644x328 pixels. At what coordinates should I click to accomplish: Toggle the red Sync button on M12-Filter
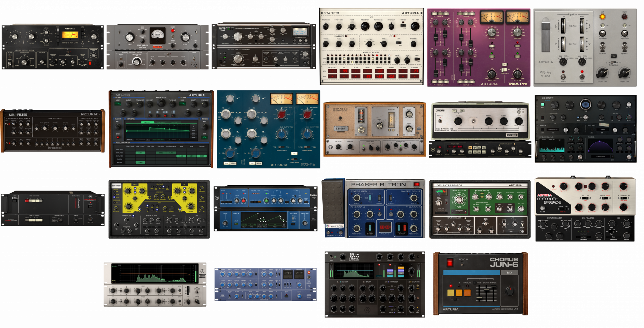tap(118, 137)
